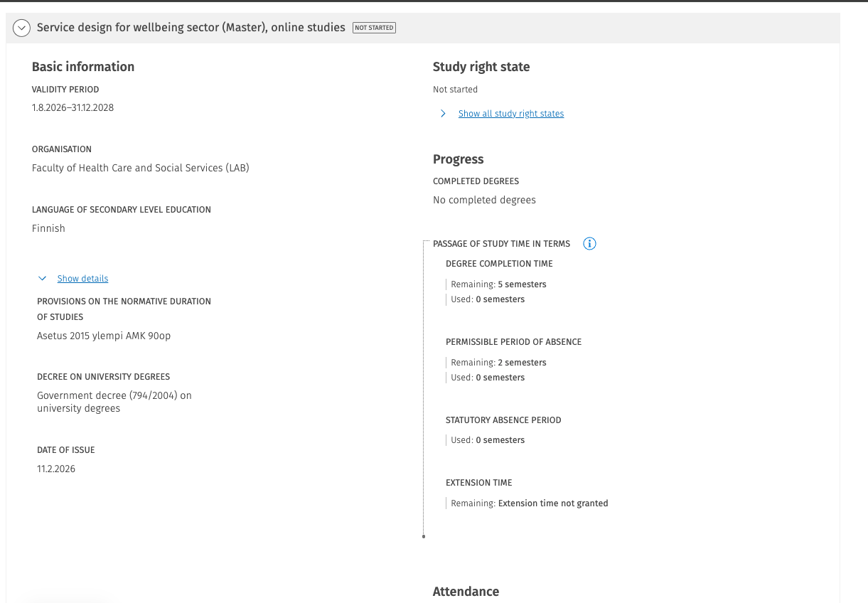Open info icon beside Passage of study time
The image size is (868, 603).
[x=589, y=244]
